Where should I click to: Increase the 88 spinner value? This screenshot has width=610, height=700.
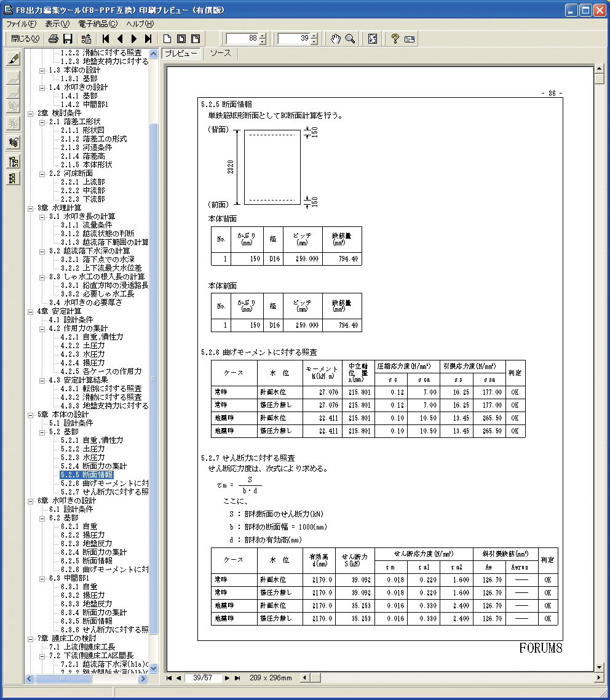pyautogui.click(x=263, y=36)
